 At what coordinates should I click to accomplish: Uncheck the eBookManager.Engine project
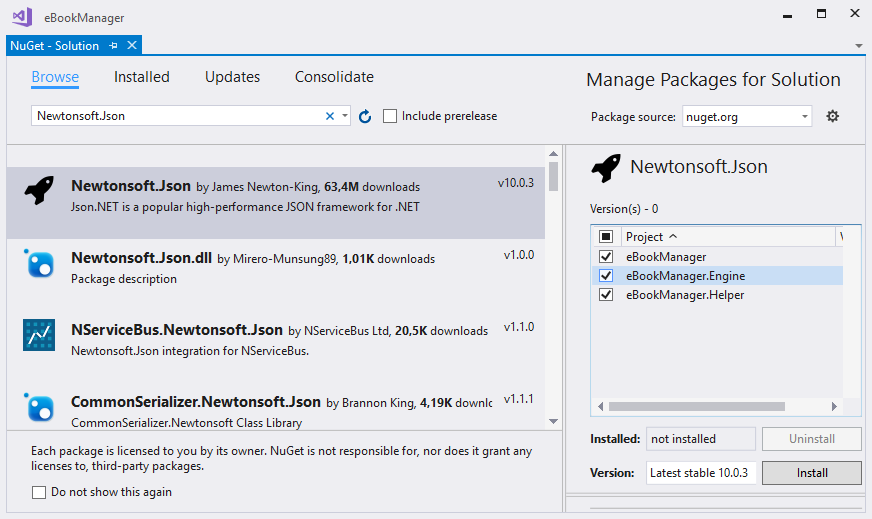[606, 275]
